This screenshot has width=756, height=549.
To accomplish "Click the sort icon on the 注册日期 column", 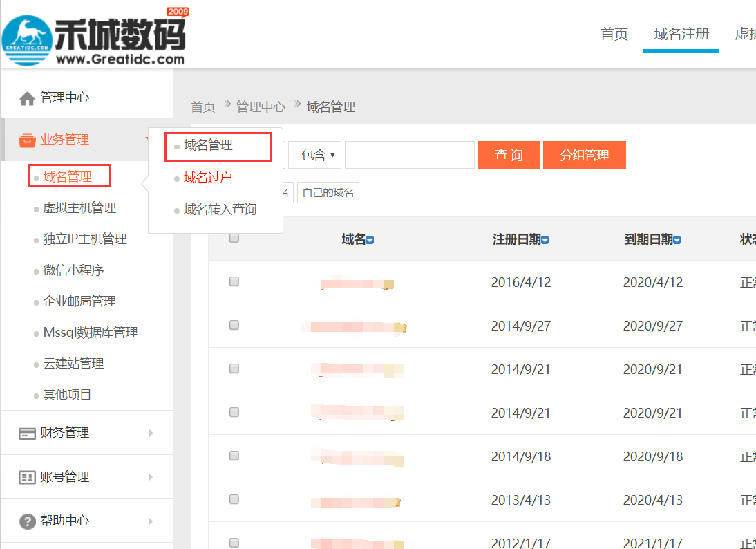I will coord(545,239).
